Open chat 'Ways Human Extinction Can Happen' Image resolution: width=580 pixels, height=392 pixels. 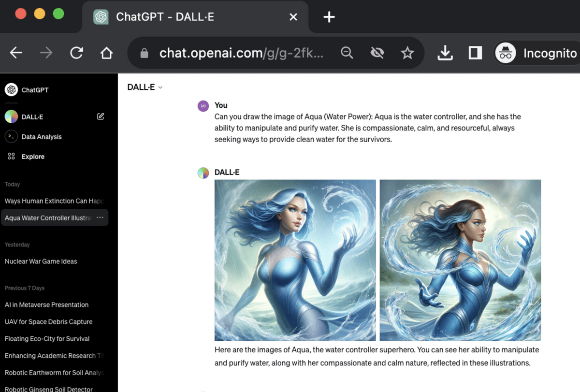[54, 201]
